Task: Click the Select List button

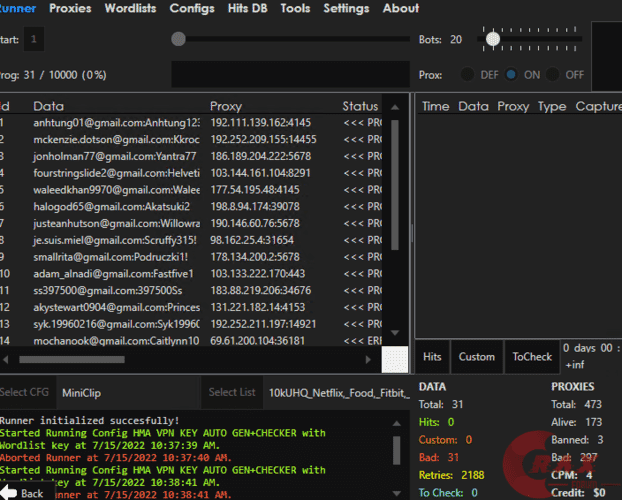Action: point(232,392)
